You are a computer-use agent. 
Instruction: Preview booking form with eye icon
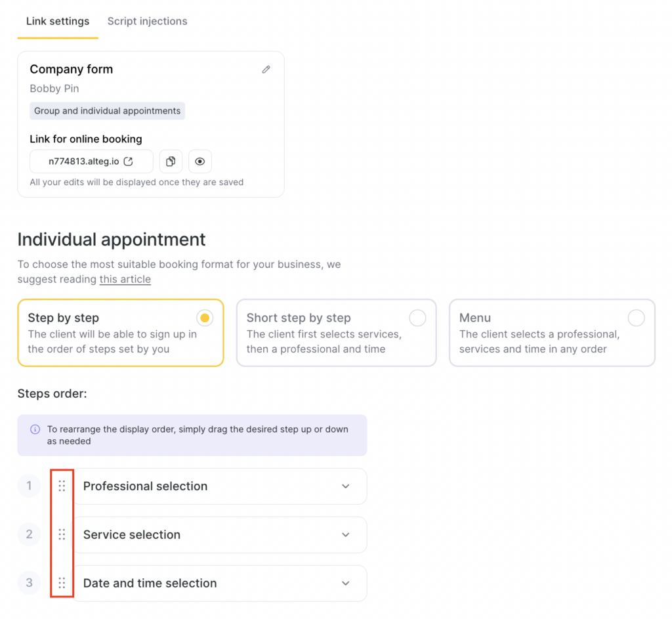(200, 161)
